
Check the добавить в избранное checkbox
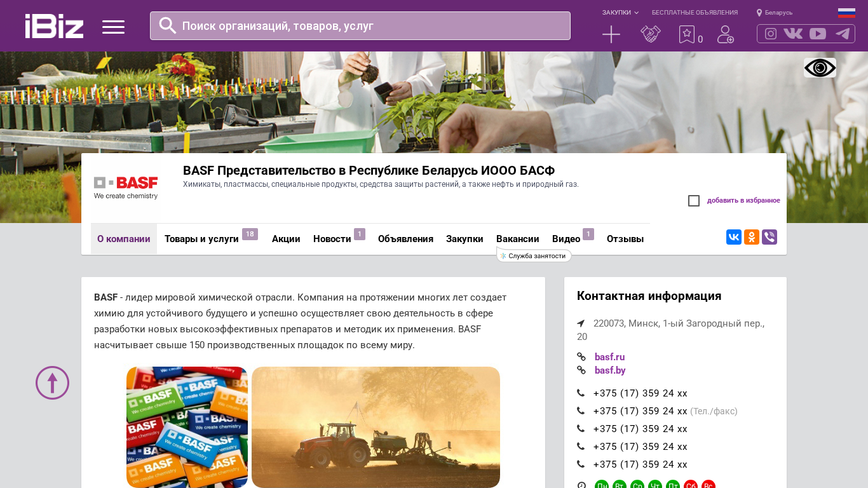click(694, 201)
